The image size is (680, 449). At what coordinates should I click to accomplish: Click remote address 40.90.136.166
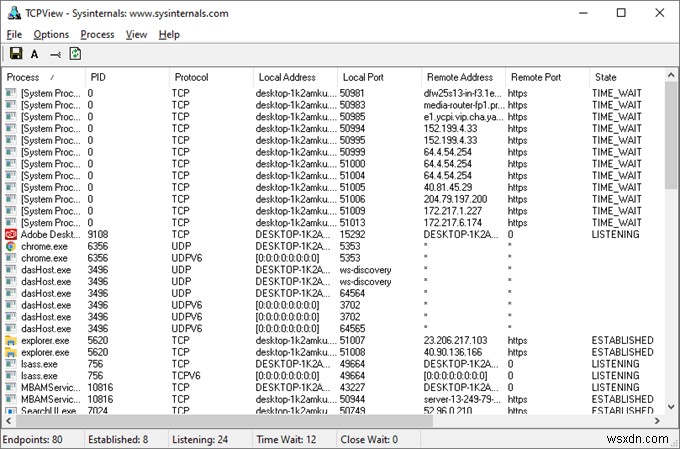[x=452, y=352]
